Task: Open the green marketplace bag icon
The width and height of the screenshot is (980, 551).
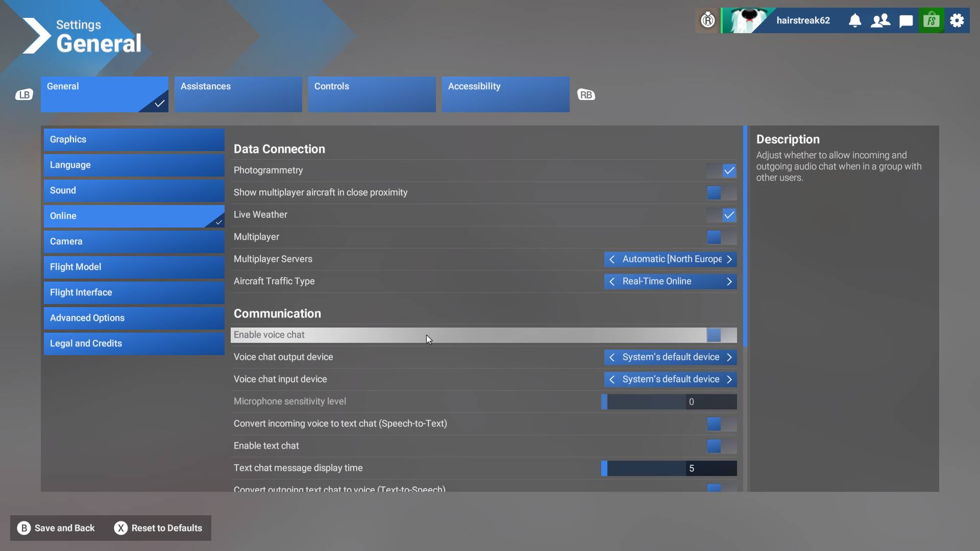Action: pyautogui.click(x=932, y=20)
